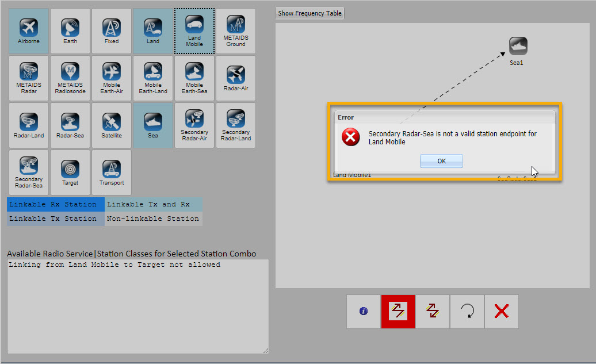
Task: Pick the Fixed station tile
Action: click(x=112, y=31)
